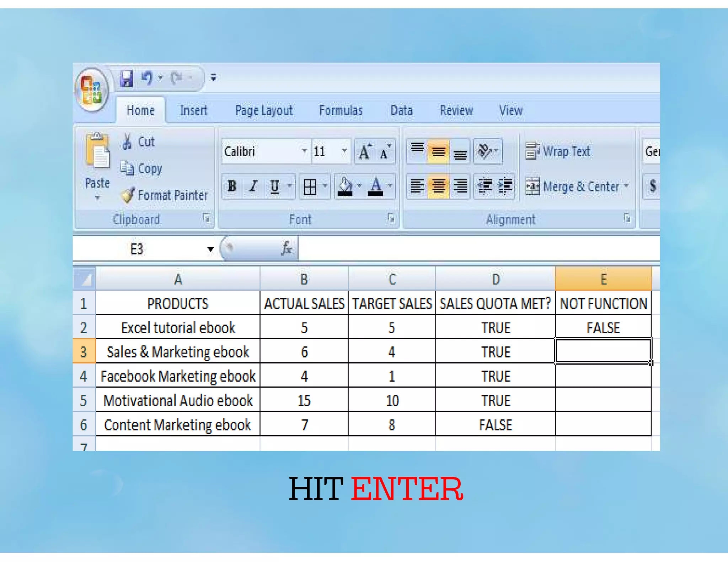This screenshot has width=728, height=562.
Task: Click the Office Button orb
Action: pos(92,90)
